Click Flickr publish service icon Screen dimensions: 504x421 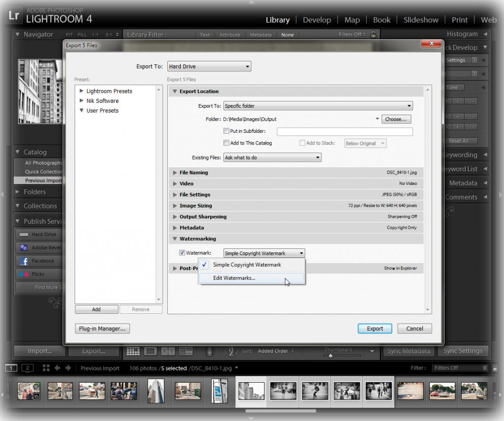click(24, 274)
